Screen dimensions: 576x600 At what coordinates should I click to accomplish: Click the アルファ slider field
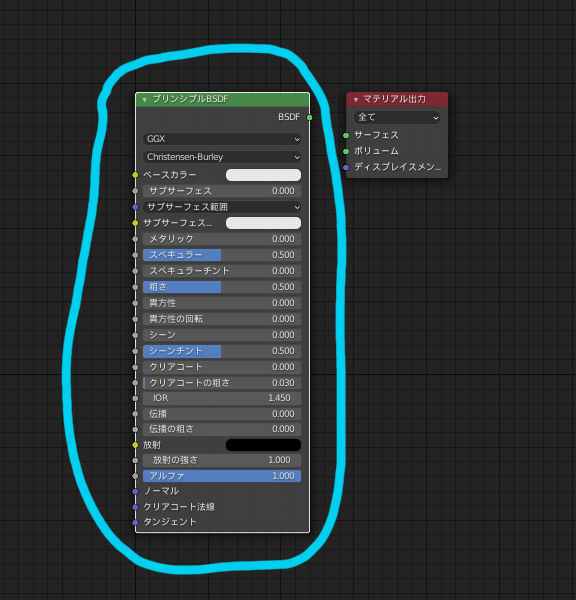(x=222, y=476)
